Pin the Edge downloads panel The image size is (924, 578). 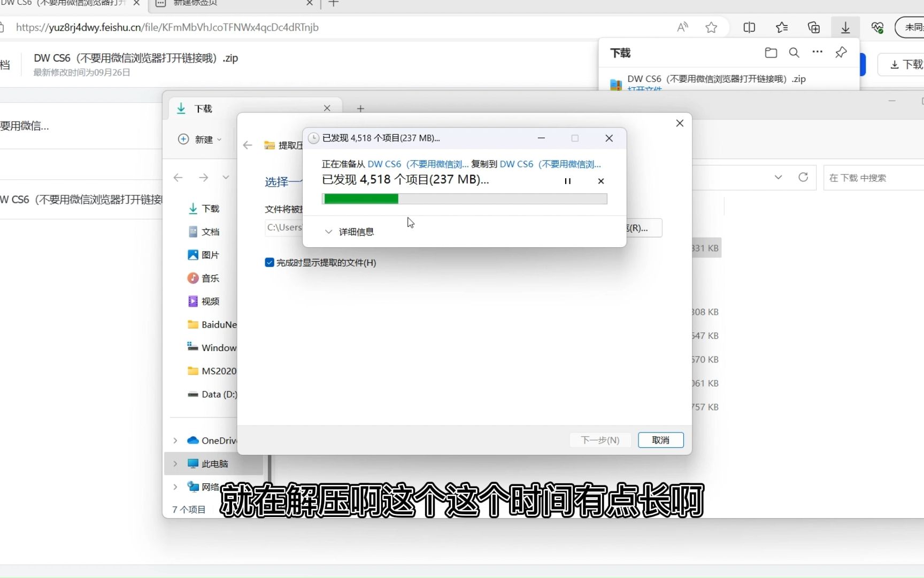click(841, 52)
